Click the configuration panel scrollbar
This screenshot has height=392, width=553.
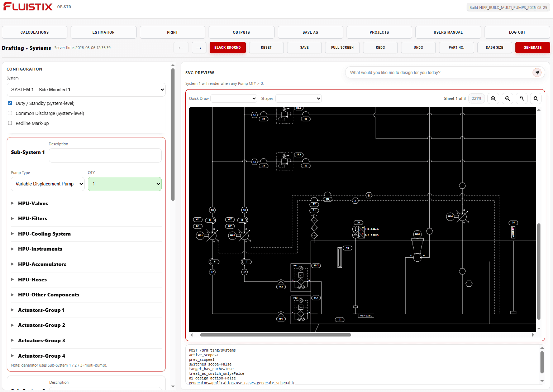pyautogui.click(x=173, y=135)
